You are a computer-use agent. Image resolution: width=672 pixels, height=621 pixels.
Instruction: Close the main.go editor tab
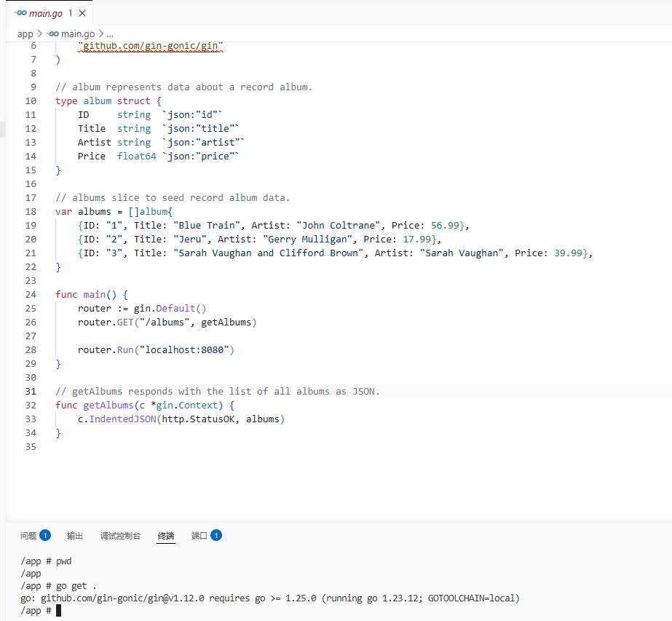(x=82, y=13)
